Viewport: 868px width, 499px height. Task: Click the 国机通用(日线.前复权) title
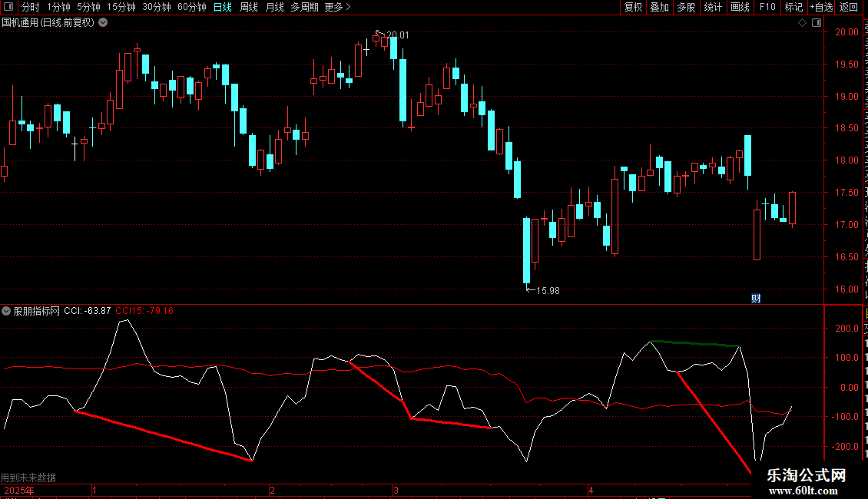tap(48, 23)
